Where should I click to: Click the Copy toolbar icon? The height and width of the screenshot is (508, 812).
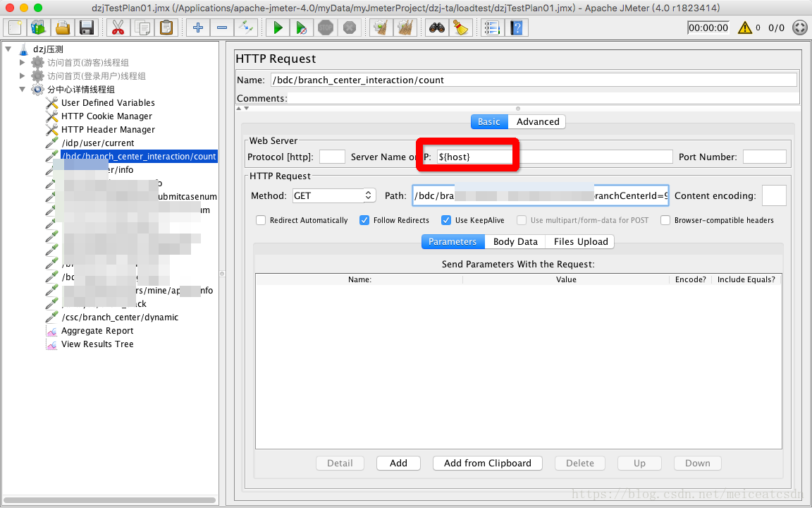click(x=142, y=28)
